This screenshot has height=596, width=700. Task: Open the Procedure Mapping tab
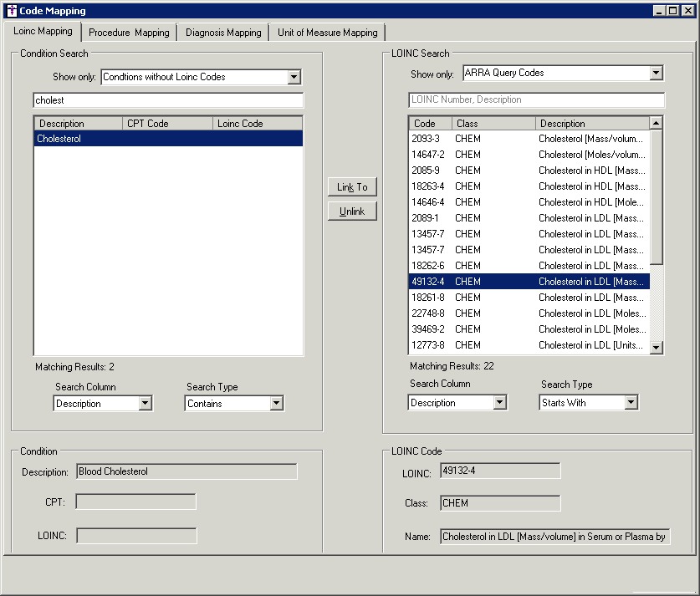pyautogui.click(x=129, y=33)
